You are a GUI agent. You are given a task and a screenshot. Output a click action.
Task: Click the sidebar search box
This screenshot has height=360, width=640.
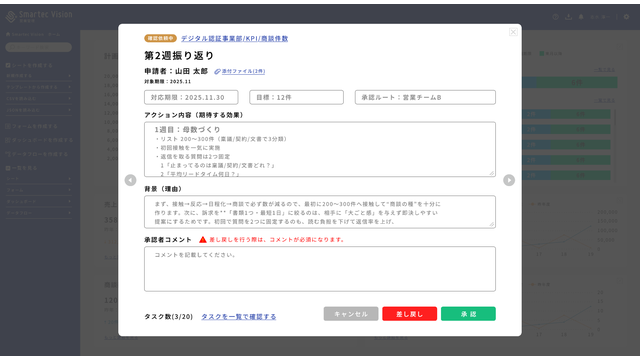38,47
